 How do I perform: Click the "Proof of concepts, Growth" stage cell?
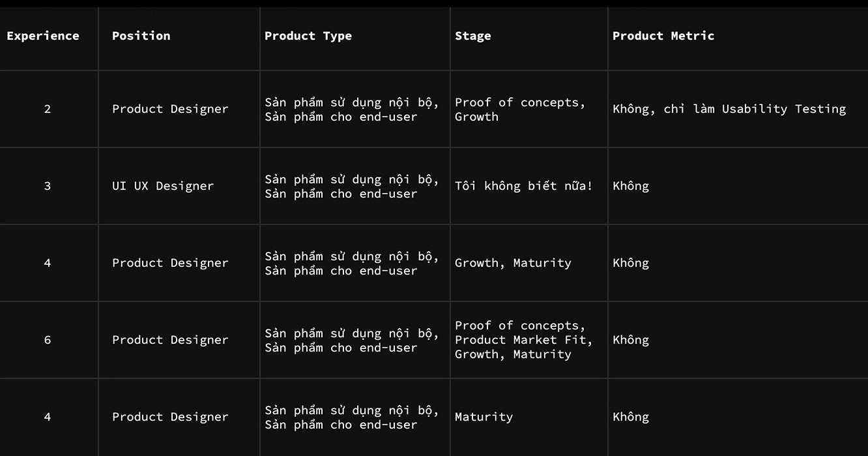coord(519,110)
